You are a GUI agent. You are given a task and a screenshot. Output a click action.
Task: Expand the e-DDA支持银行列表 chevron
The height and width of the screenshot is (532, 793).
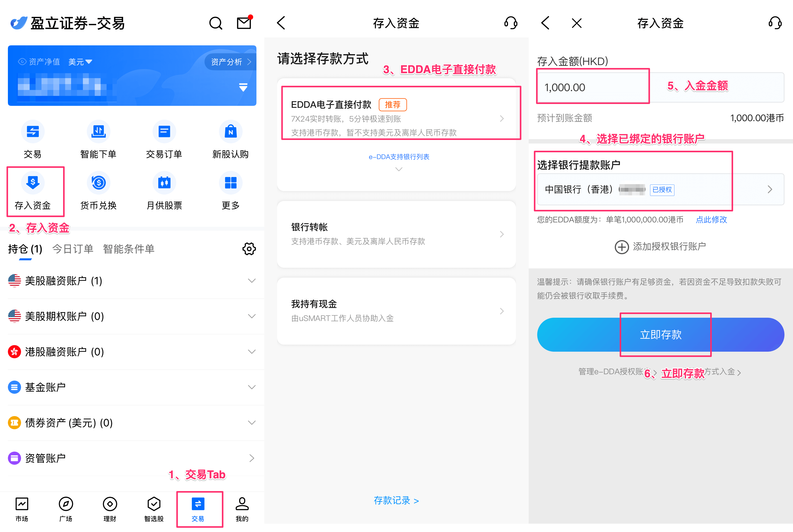pos(399,169)
